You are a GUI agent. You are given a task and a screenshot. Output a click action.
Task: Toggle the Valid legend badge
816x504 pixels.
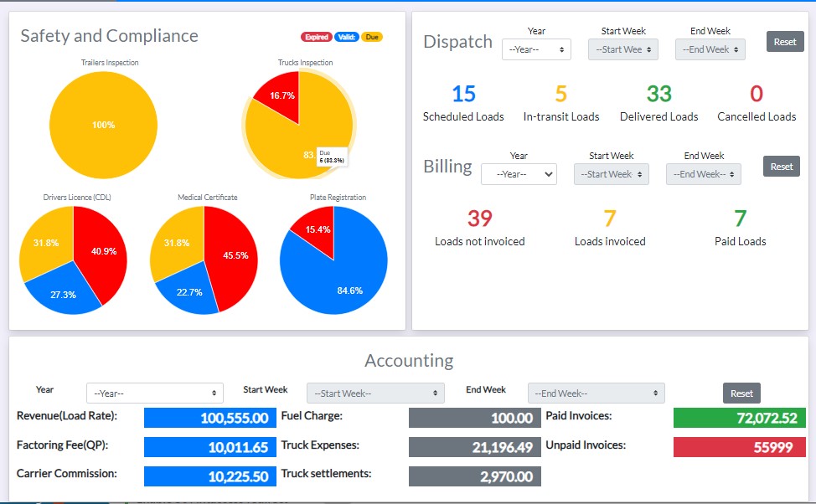coord(346,37)
